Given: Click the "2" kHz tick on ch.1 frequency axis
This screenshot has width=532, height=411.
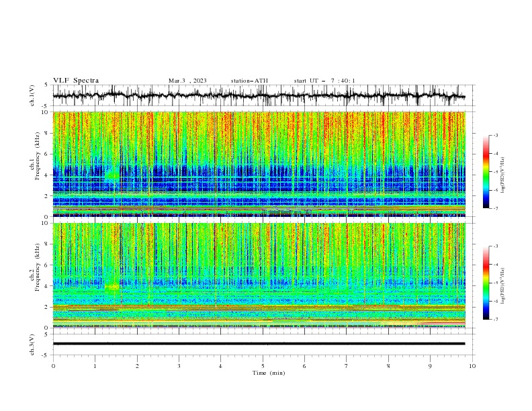Looking at the screenshot, I should pos(48,196).
